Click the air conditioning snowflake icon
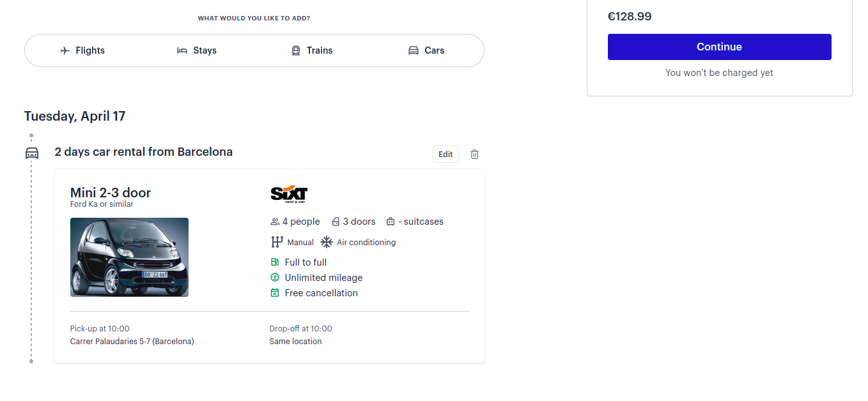 coord(327,242)
